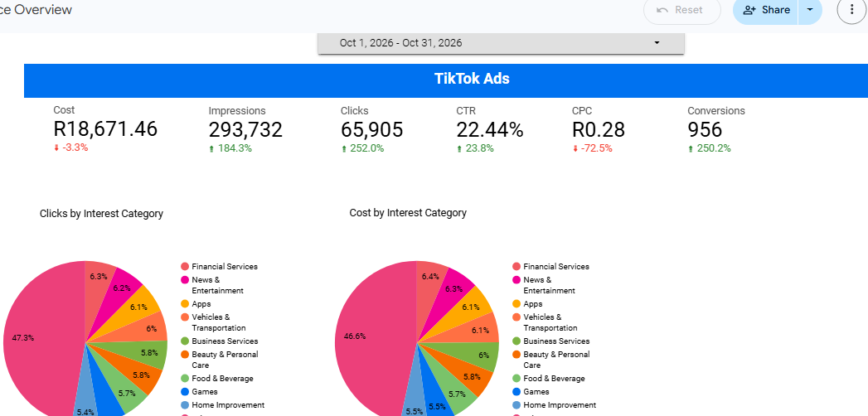Click Apps legend dot in Clicks chart
The height and width of the screenshot is (416, 868).
pos(185,303)
